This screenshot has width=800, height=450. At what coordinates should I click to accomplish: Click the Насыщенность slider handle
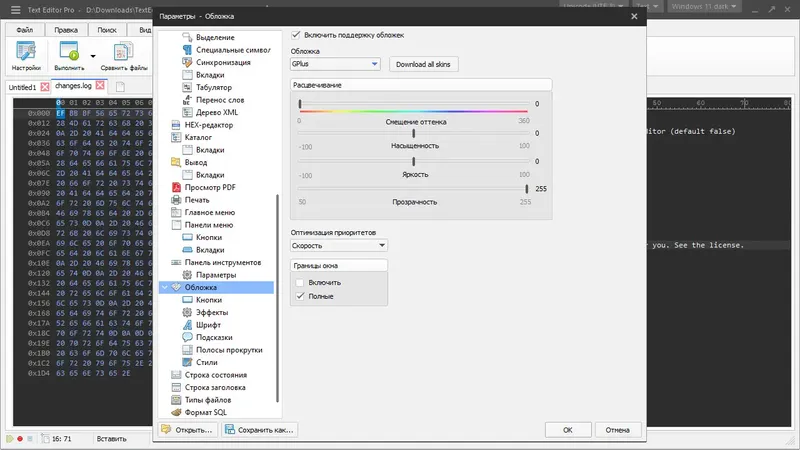413,133
